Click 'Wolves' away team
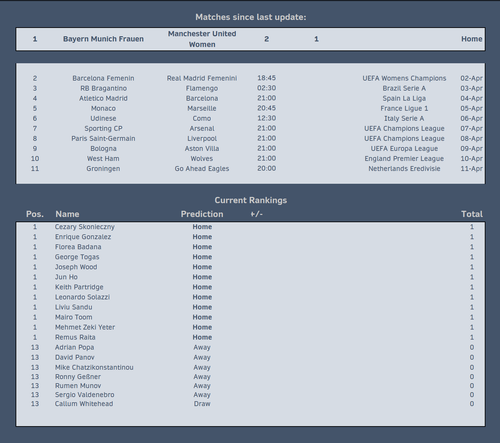 [x=202, y=158]
